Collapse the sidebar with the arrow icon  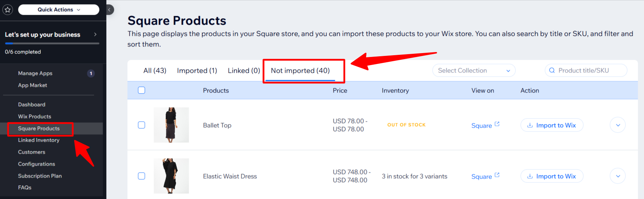coord(109,9)
